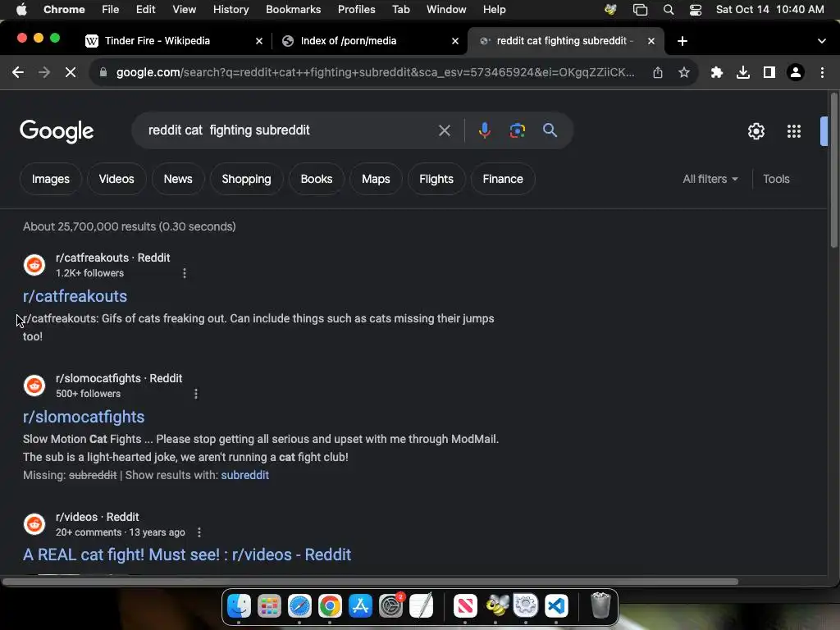The height and width of the screenshot is (630, 840).
Task: Filter results by Books
Action: 316,179
